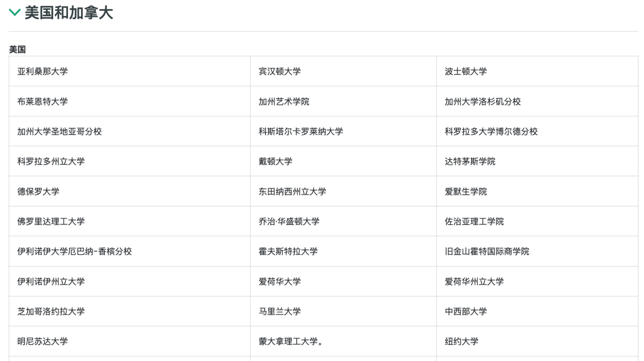The image size is (644, 361).
Task: Select 伊利诺伊大学厄巴纳-香槟分校 cell
Action: (75, 251)
